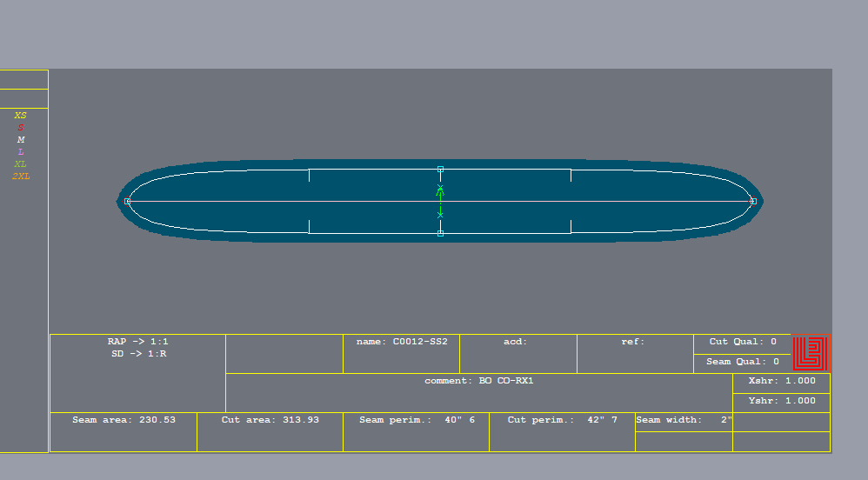This screenshot has height=480, width=868.
Task: Click the Xshr: 1.000 value
Action: pyautogui.click(x=782, y=383)
